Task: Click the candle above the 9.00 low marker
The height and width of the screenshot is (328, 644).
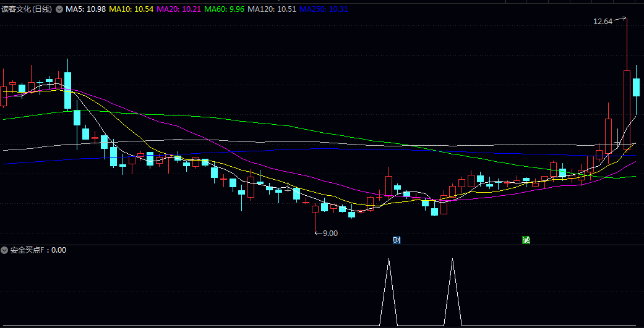Action: click(315, 209)
